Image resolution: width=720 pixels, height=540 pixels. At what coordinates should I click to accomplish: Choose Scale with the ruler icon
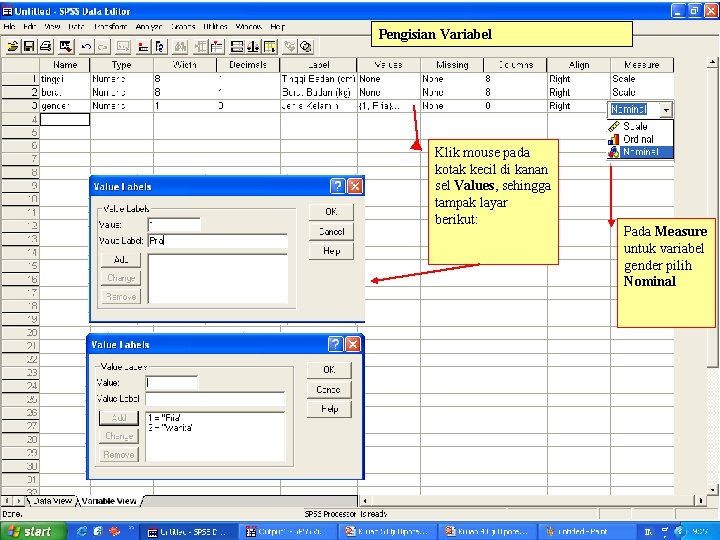(x=640, y=126)
